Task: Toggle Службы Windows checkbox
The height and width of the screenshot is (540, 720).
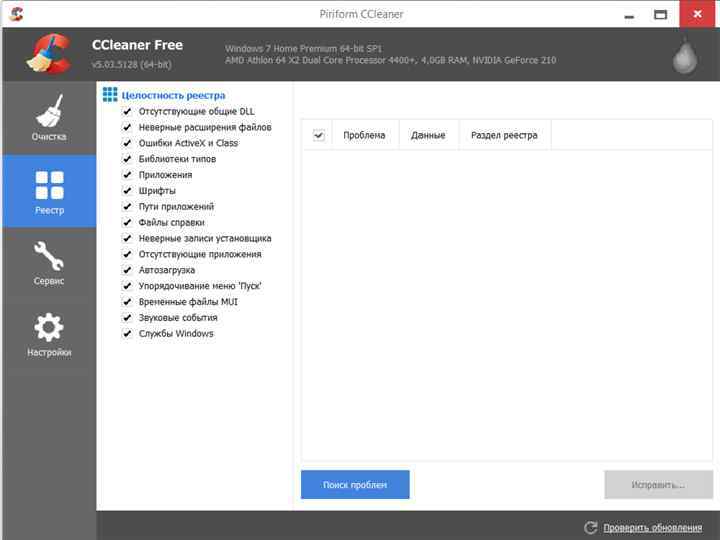Action: tap(127, 333)
